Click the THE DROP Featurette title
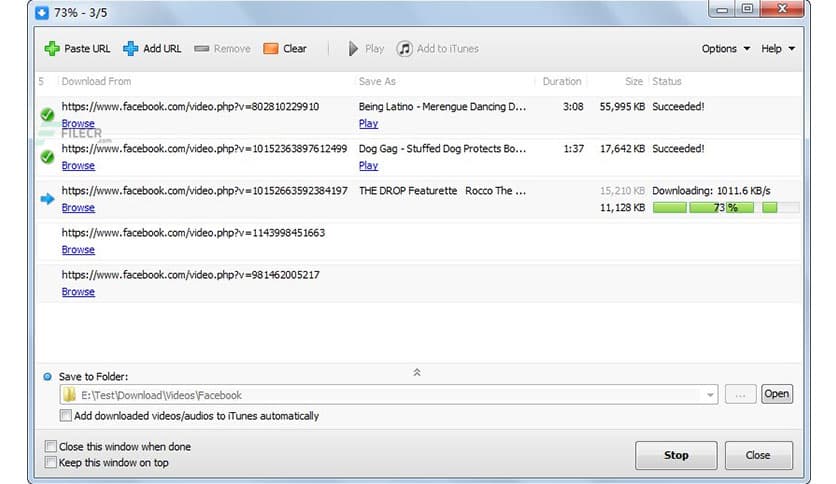The height and width of the screenshot is (484, 836). click(x=443, y=191)
